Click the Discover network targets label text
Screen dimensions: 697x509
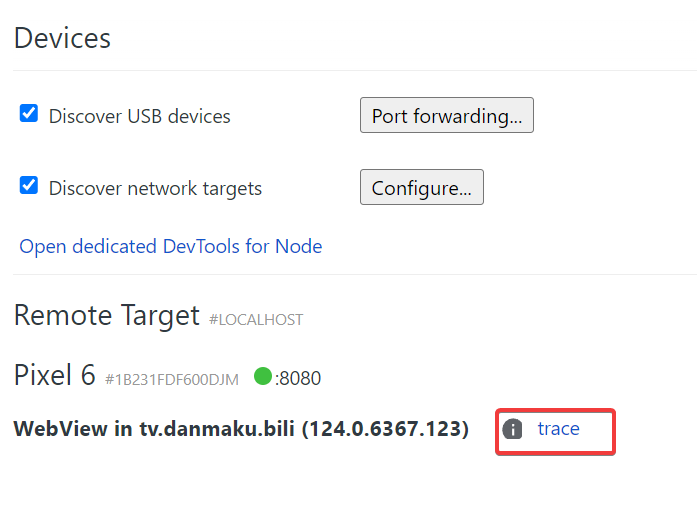coord(155,188)
